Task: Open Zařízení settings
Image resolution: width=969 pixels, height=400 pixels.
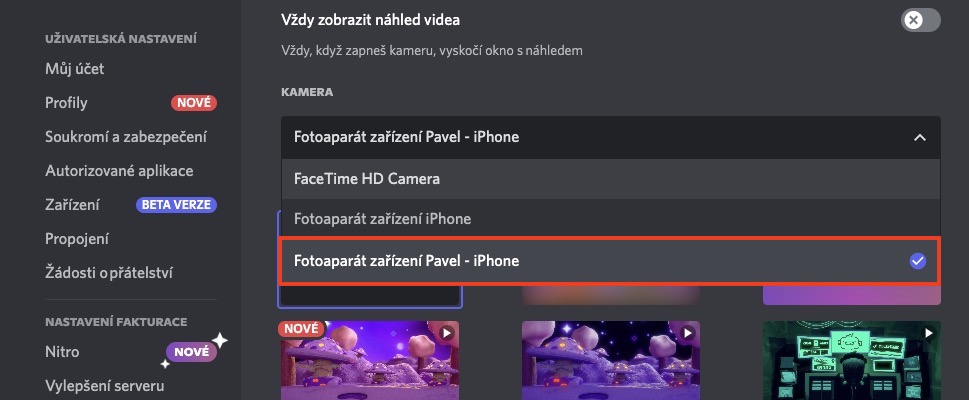Action: 72,205
